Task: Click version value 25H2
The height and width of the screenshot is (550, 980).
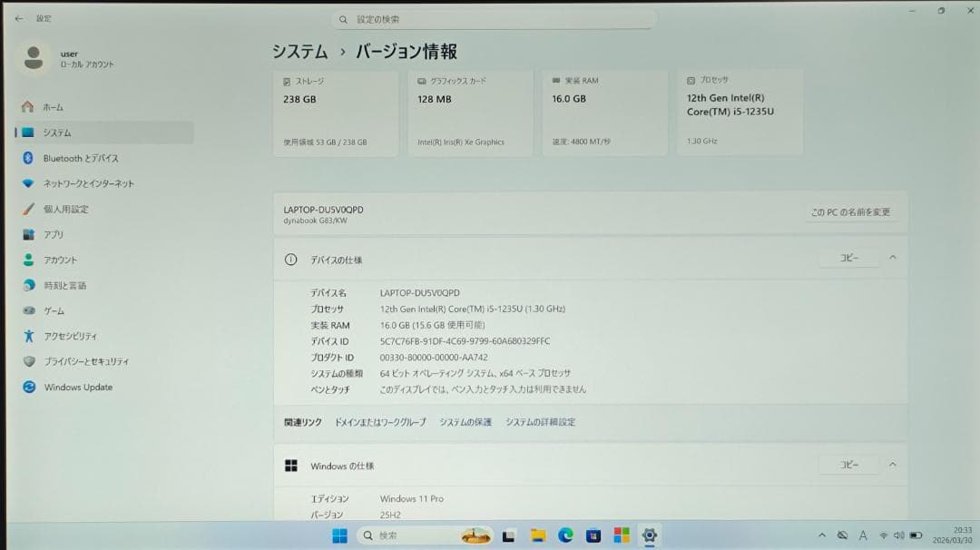Action: click(390, 515)
